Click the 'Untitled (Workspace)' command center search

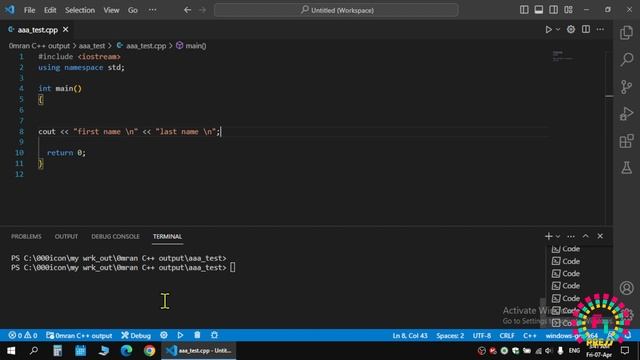pyautogui.click(x=336, y=10)
